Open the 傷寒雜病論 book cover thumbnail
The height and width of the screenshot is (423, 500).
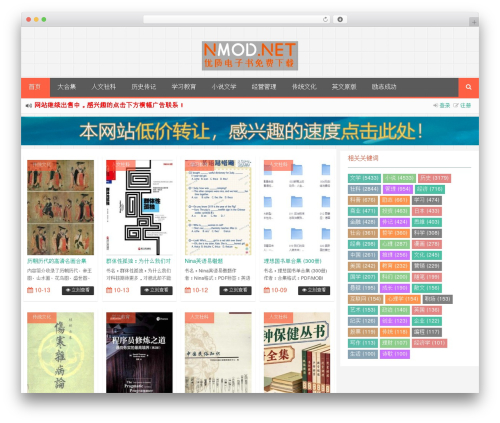pyautogui.click(x=60, y=353)
